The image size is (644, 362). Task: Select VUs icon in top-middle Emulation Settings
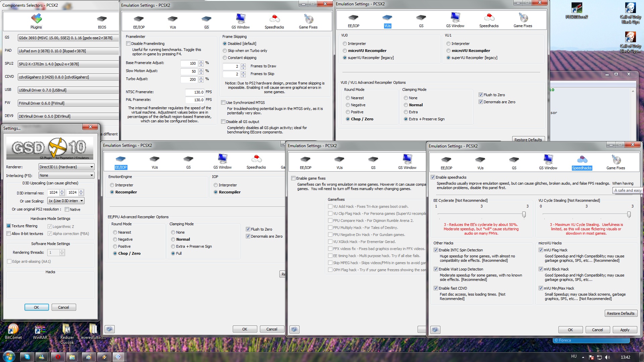[173, 22]
